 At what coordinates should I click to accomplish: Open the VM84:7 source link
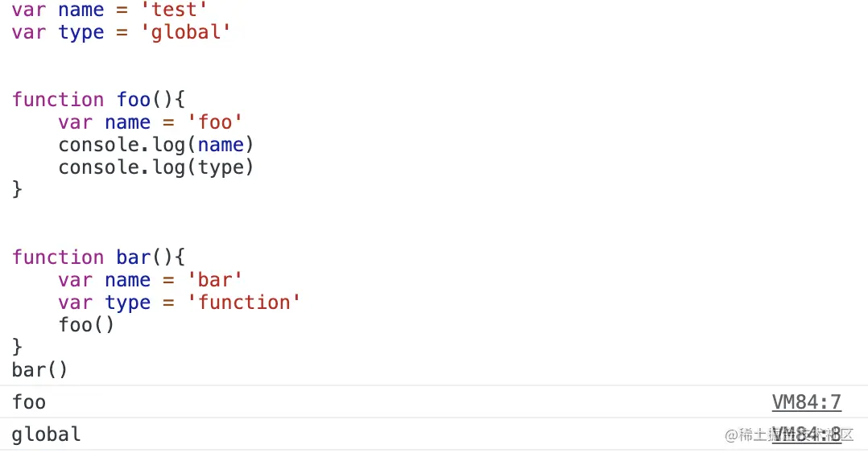coord(807,402)
